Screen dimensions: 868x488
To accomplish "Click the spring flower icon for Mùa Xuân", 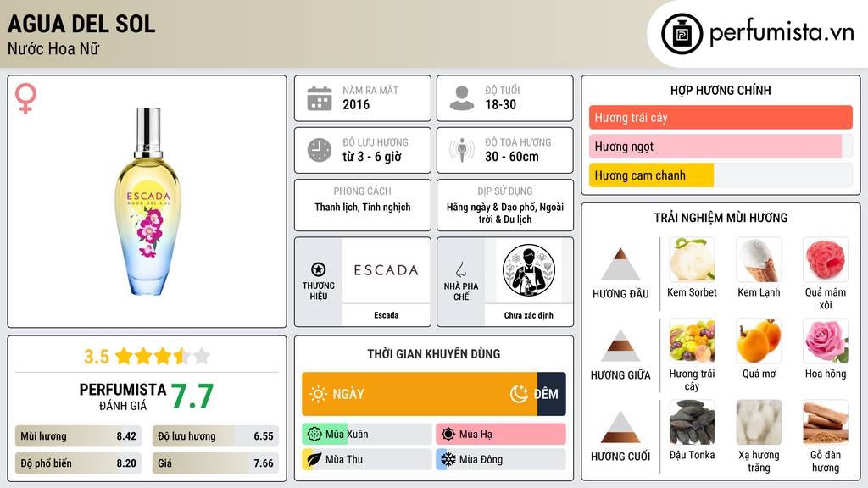I will point(314,435).
